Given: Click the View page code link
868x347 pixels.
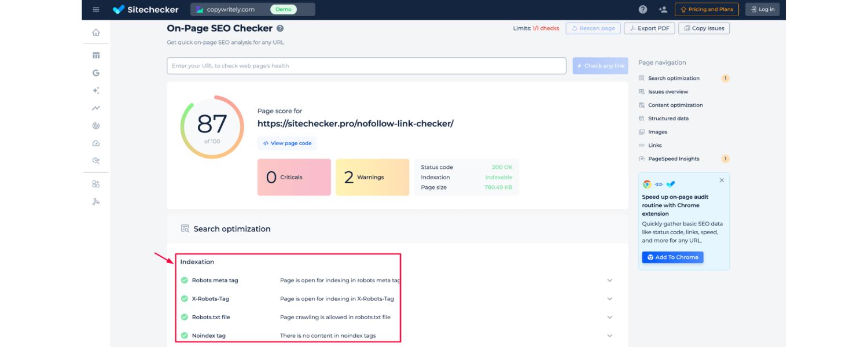Looking at the screenshot, I should (287, 143).
